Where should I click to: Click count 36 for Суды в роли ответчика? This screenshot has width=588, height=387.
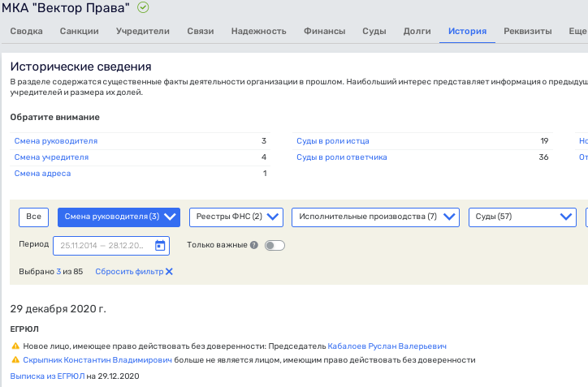click(x=544, y=157)
